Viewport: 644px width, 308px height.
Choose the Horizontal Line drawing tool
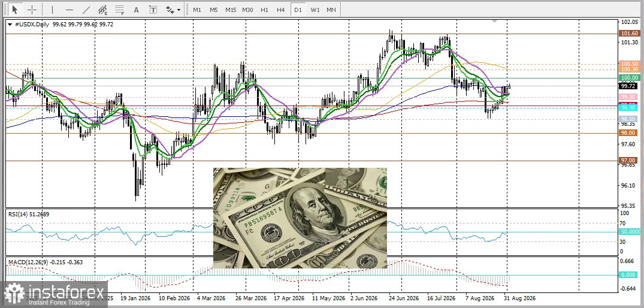[69, 10]
